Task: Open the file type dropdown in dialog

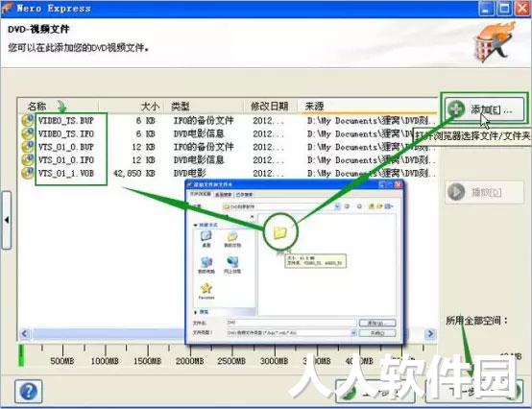Action: click(x=353, y=333)
